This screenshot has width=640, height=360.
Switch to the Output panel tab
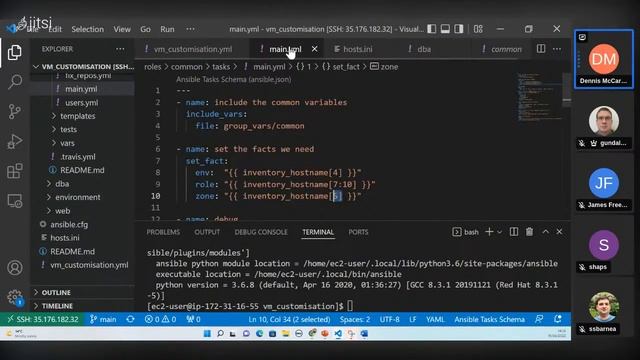(207, 232)
